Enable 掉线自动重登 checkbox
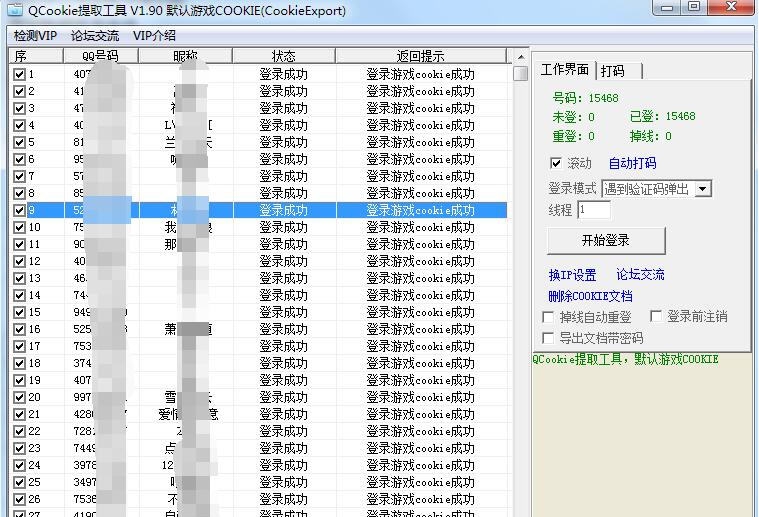Image resolution: width=759 pixels, height=517 pixels. point(548,317)
